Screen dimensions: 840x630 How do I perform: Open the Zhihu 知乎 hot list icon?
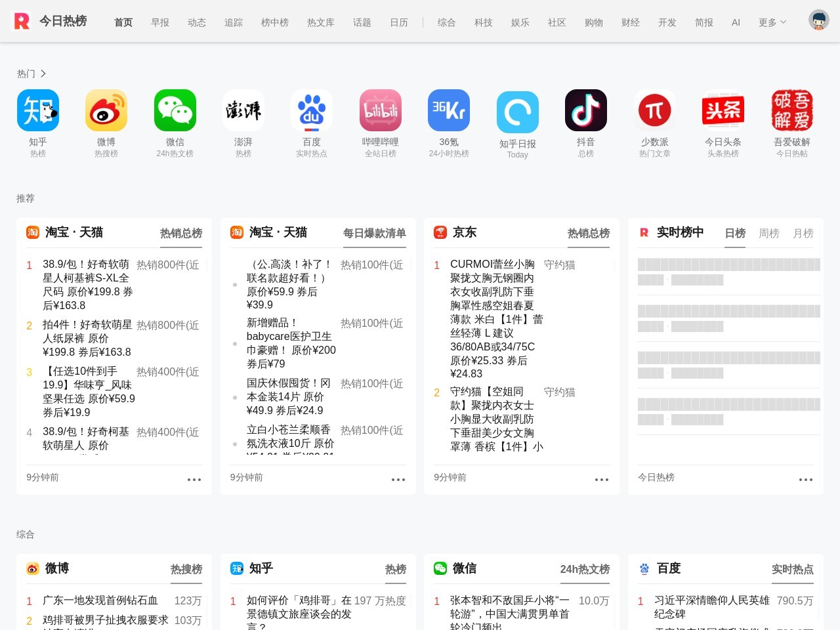(x=37, y=111)
